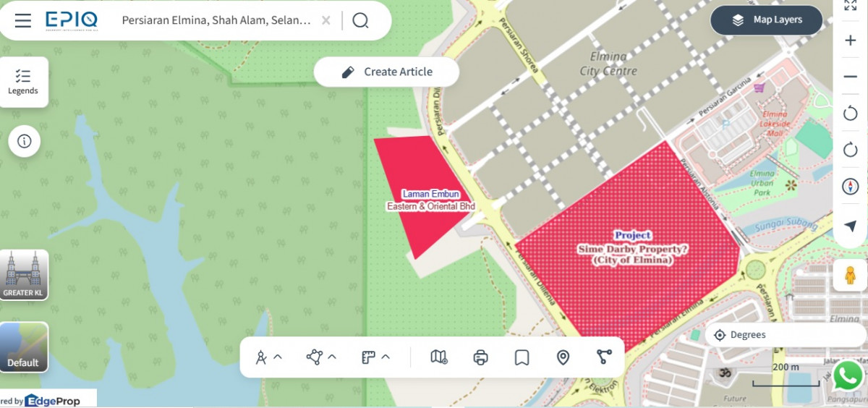Open the hamburger main menu

[x=23, y=20]
